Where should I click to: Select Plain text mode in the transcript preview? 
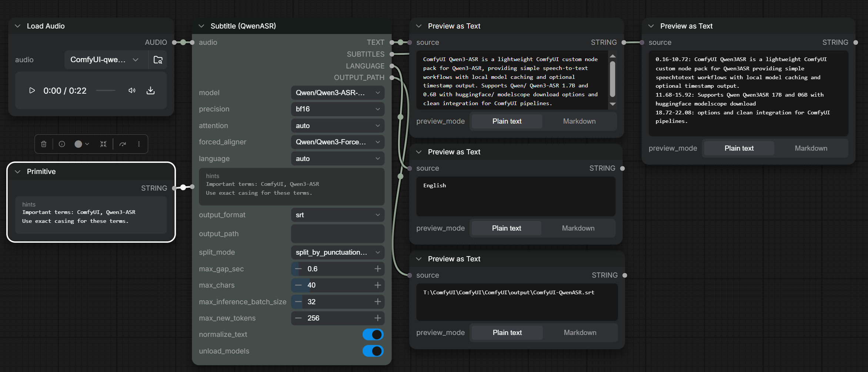(x=507, y=121)
